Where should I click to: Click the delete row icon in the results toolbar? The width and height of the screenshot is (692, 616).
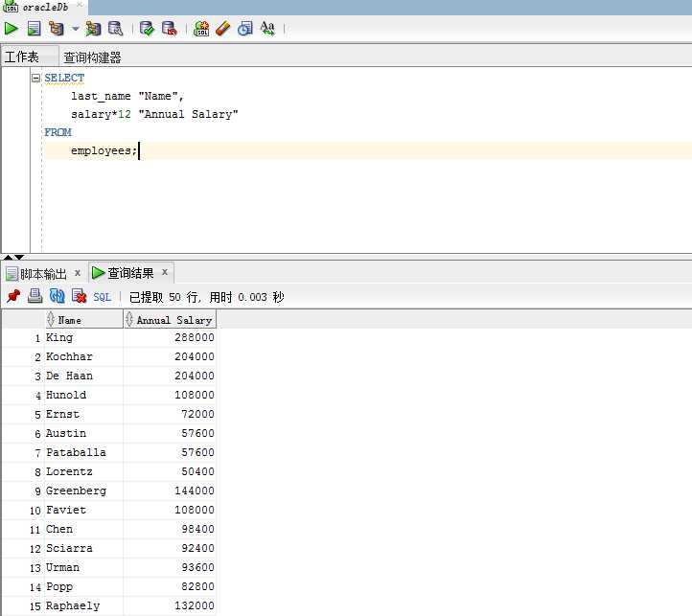[79, 296]
